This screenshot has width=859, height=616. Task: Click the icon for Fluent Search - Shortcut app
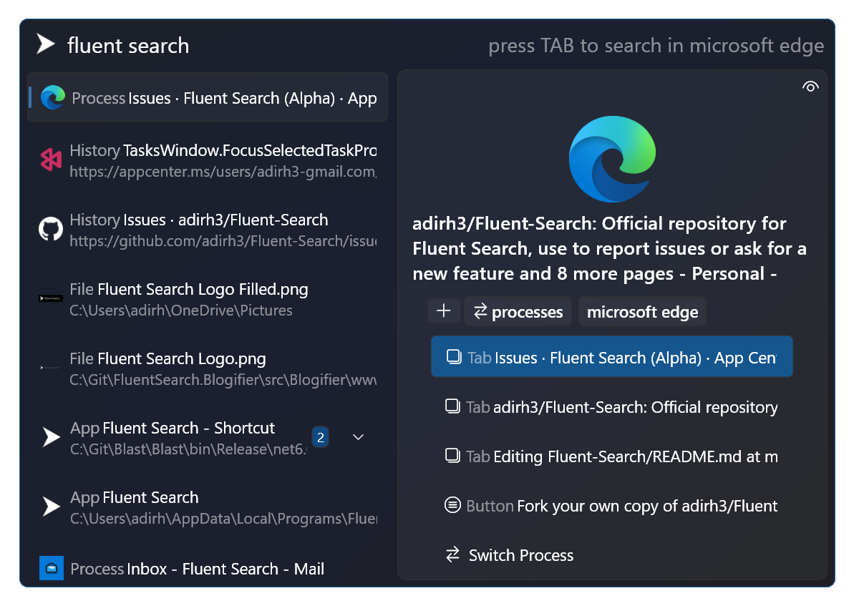pos(51,437)
